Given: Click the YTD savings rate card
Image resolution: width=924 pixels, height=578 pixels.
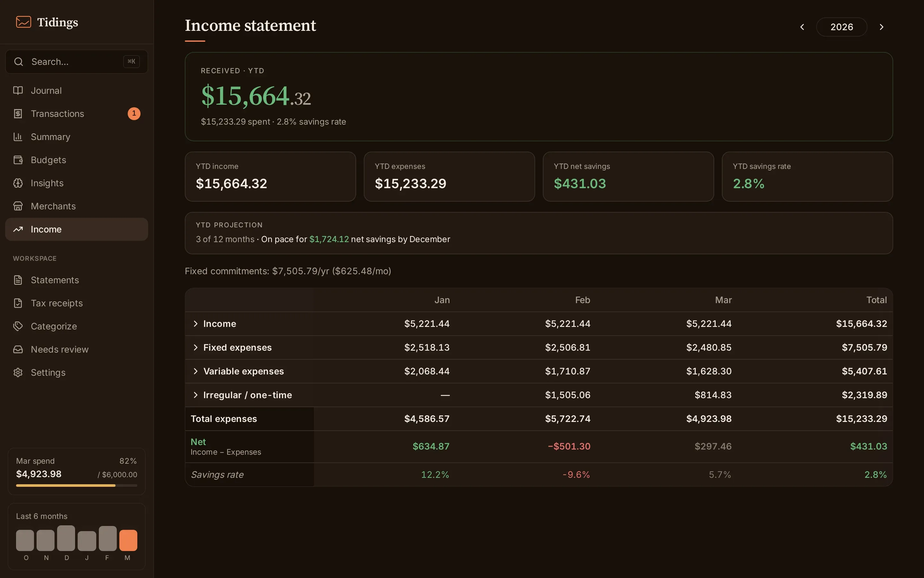Looking at the screenshot, I should [807, 177].
